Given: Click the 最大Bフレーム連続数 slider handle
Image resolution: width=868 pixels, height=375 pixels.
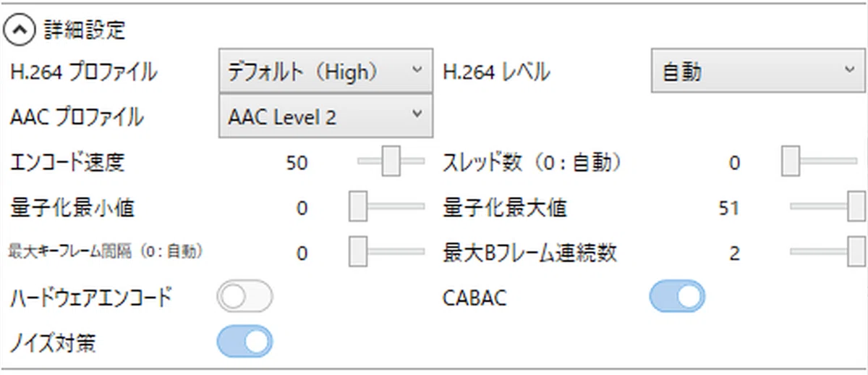Looking at the screenshot, I should (x=858, y=252).
